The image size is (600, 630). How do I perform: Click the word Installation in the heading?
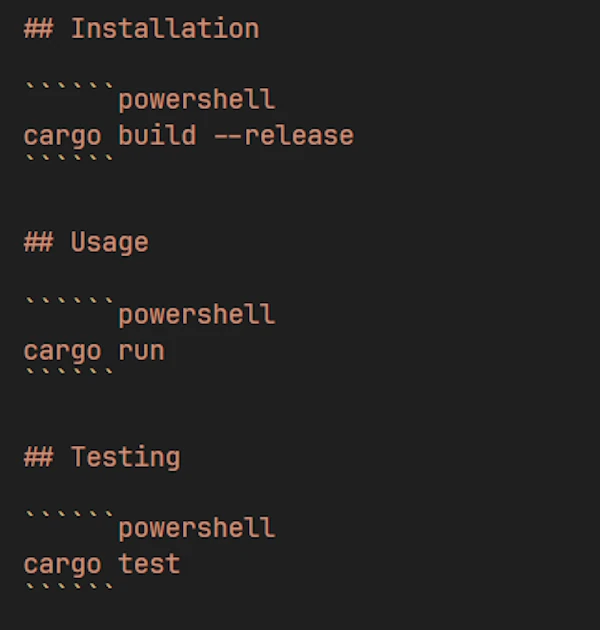[164, 29]
